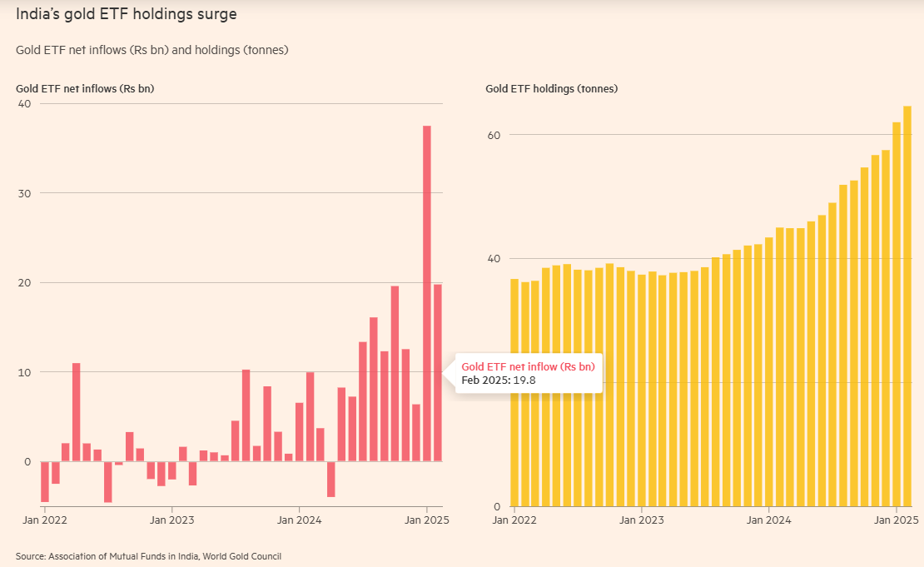Click 'Gold ETF holdings (tonnes)' chart heading
This screenshot has width=924, height=567.
point(551,88)
